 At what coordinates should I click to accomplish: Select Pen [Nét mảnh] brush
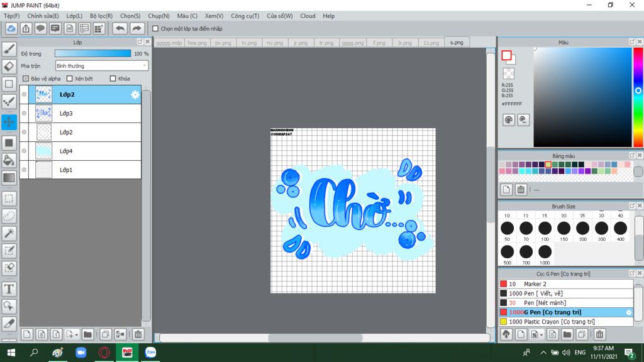[566, 303]
